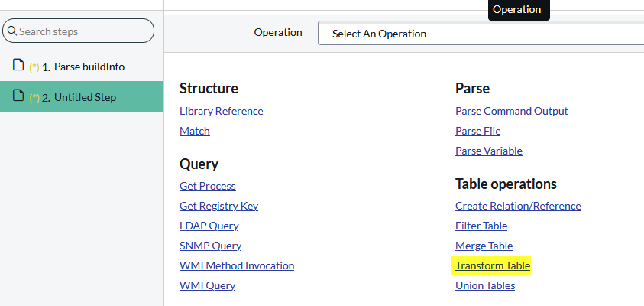The width and height of the screenshot is (644, 306).
Task: Choose the Match operation link
Action: click(194, 131)
